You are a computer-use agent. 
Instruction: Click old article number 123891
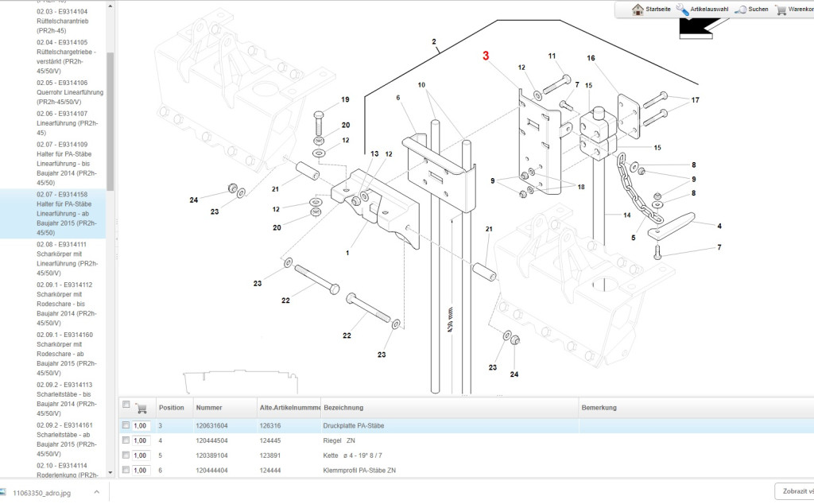[x=270, y=456]
